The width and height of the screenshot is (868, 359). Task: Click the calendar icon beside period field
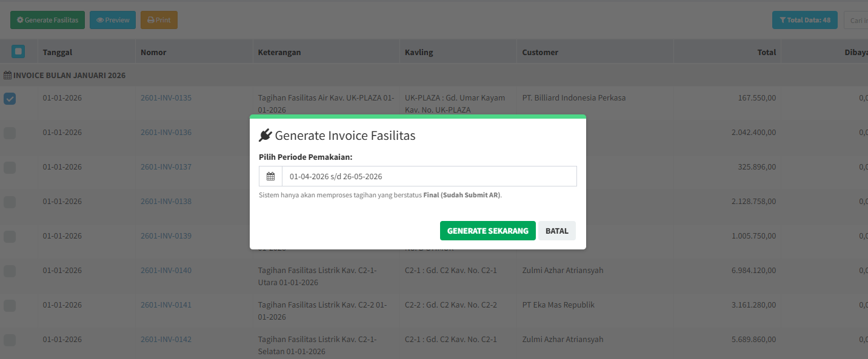[270, 176]
